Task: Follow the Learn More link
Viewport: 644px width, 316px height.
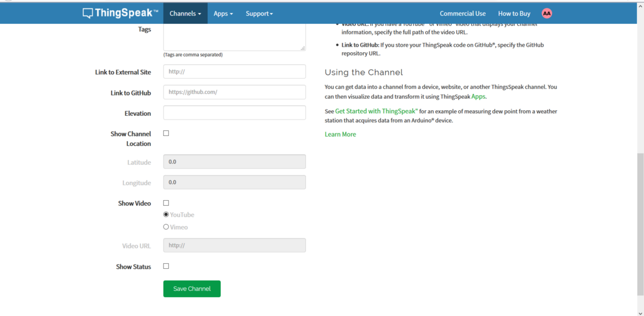Action: click(x=340, y=134)
